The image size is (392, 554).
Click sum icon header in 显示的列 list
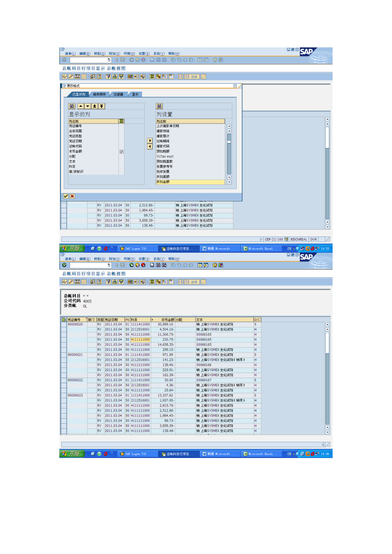click(x=121, y=121)
